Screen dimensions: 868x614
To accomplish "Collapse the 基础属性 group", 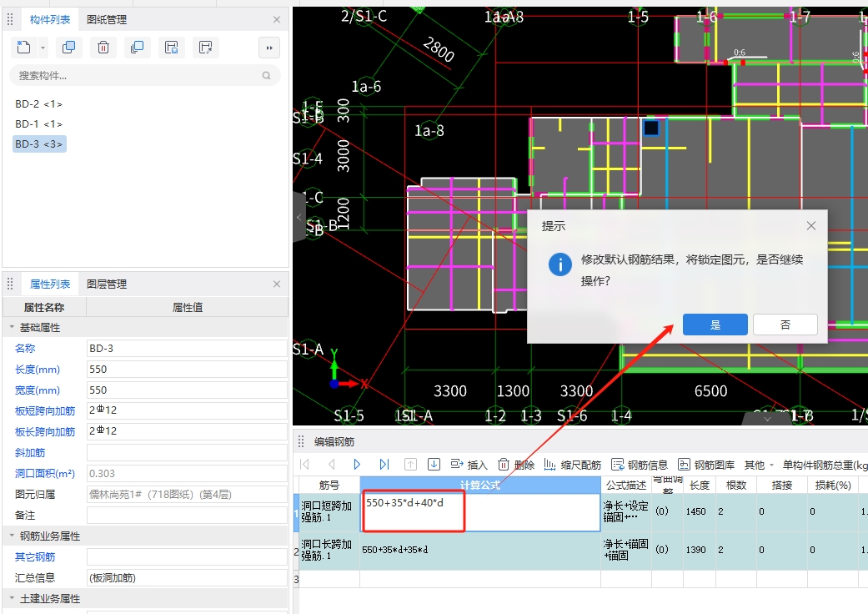I will [x=12, y=327].
